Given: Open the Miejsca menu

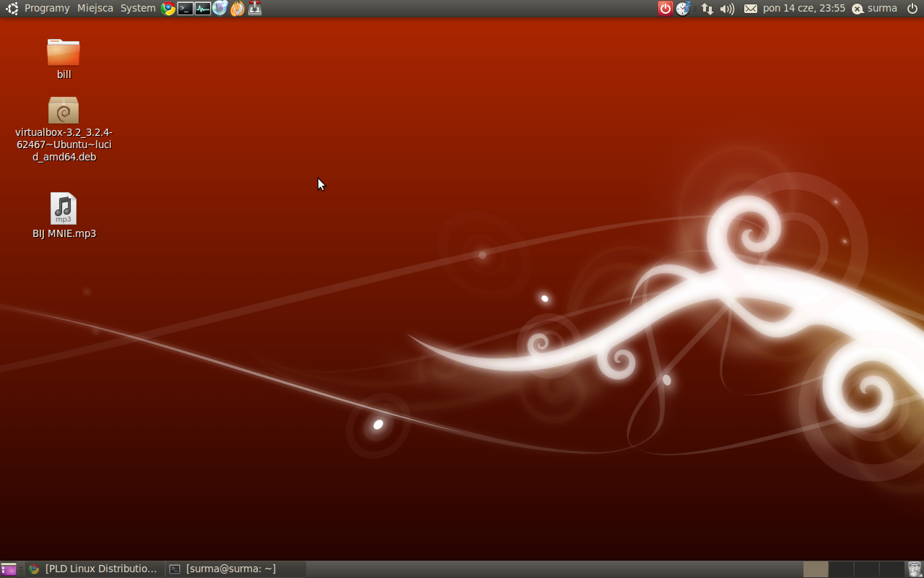Looking at the screenshot, I should (x=95, y=9).
